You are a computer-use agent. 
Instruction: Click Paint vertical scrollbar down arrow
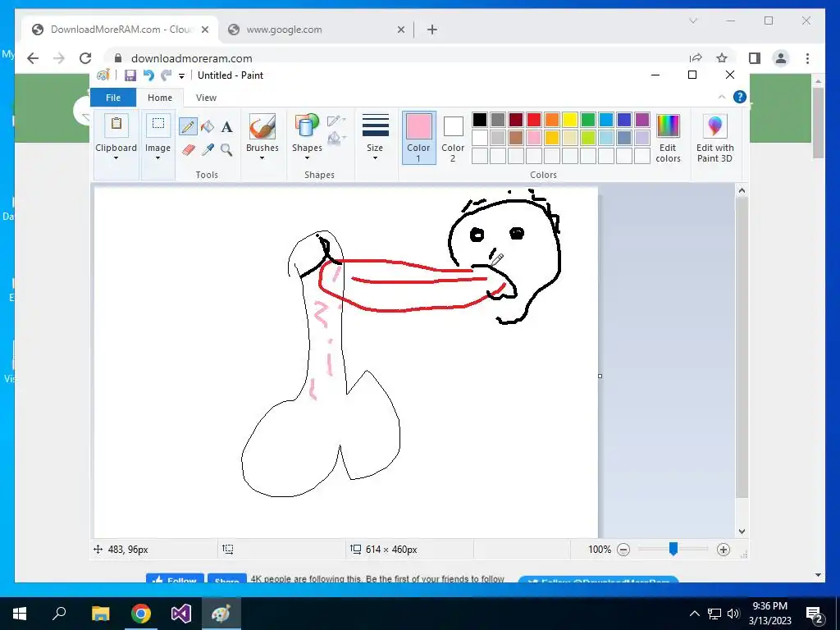[742, 532]
